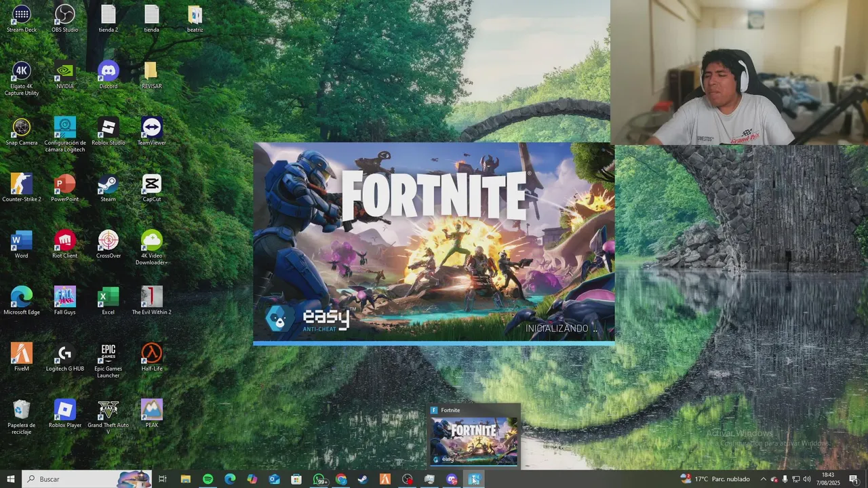Select the Counter-Strike 2 shortcut
The height and width of the screenshot is (488, 868).
[x=22, y=188]
